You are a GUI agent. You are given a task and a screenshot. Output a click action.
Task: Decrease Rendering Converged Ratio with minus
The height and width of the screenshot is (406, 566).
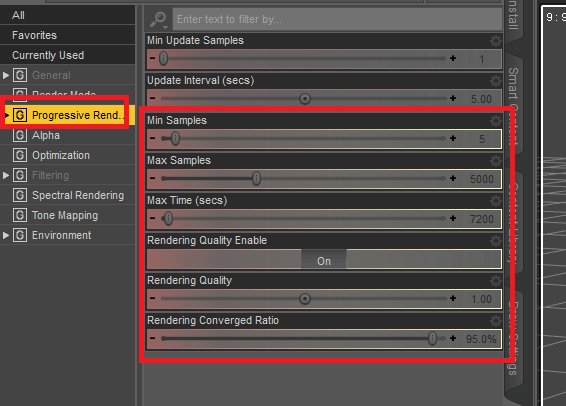point(153,339)
